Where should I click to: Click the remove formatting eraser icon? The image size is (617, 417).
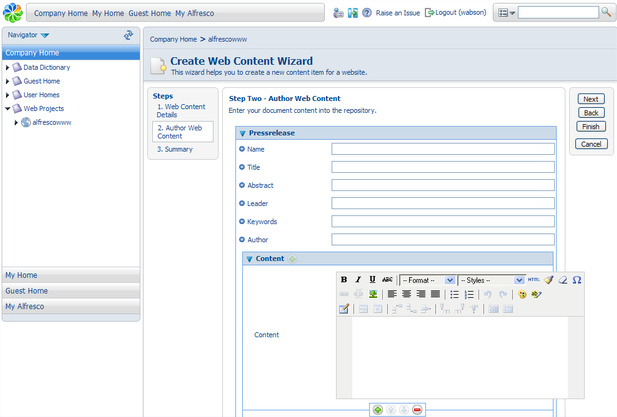point(563,280)
